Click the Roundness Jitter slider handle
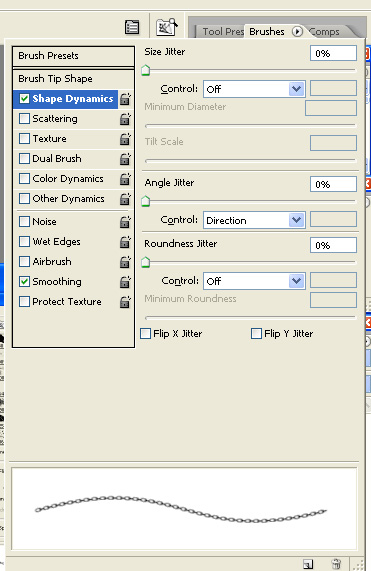The height and width of the screenshot is (571, 371). (x=146, y=262)
